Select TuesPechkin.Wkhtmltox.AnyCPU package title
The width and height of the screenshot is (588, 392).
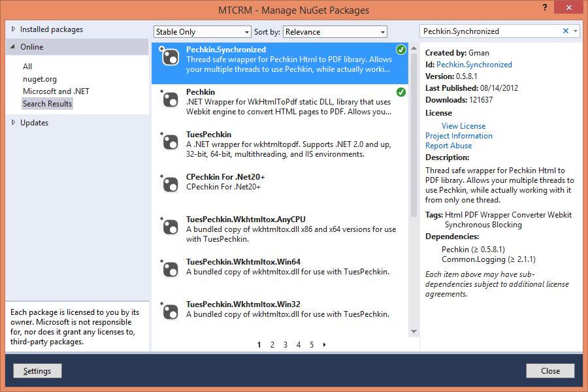pyautogui.click(x=246, y=219)
